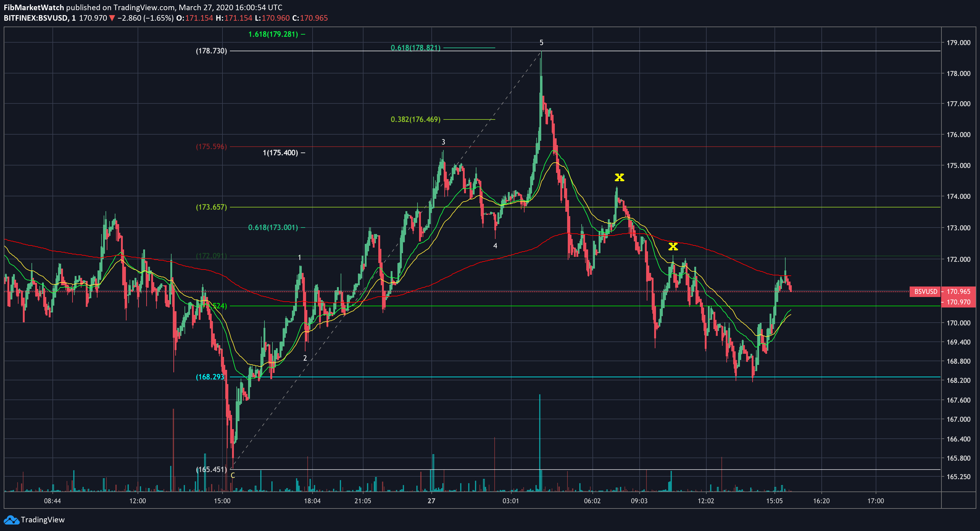Click the FibMarketWatch author name
Screen dimensions: 980x531
click(x=34, y=7)
